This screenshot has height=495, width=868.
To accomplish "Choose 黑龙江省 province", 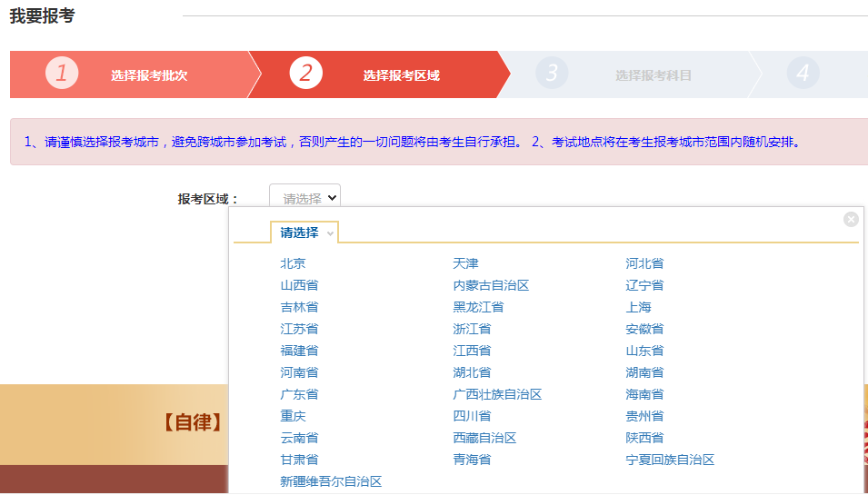I will coord(478,307).
